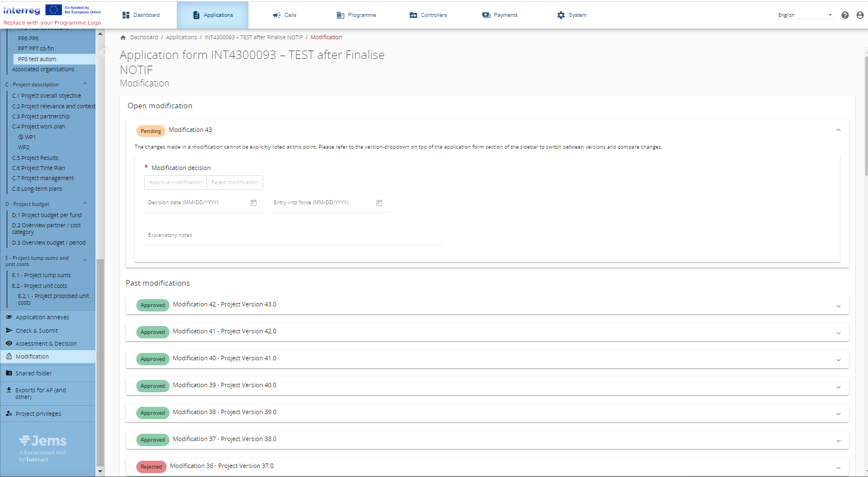The height and width of the screenshot is (477, 868).
Task: Collapse the sidebar with the arrow handle
Action: click(x=103, y=52)
